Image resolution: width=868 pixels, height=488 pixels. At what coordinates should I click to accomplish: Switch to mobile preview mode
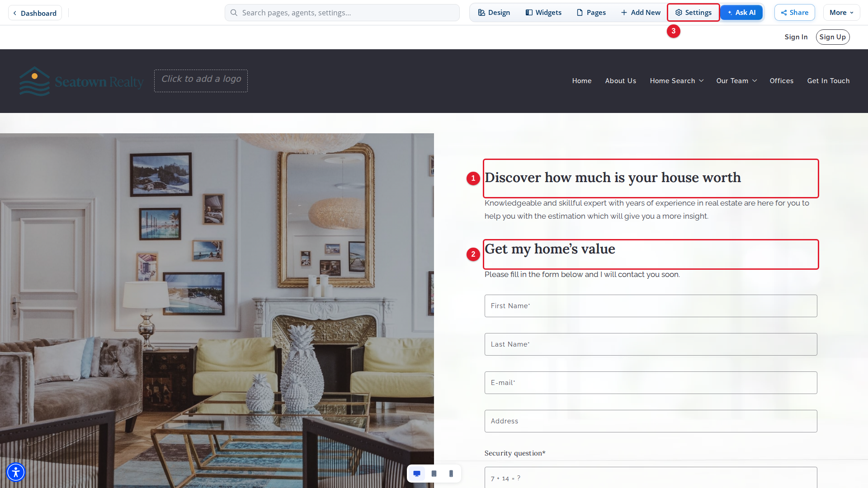(451, 474)
